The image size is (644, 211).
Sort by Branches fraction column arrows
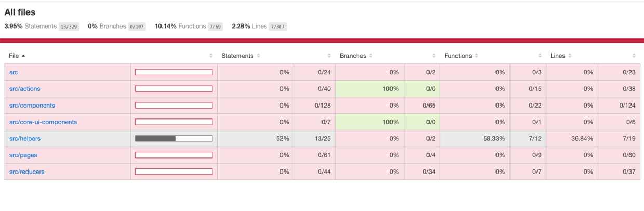434,56
